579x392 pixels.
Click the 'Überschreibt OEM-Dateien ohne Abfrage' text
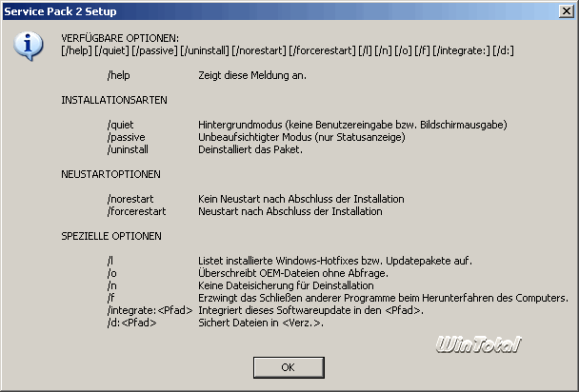pos(293,273)
